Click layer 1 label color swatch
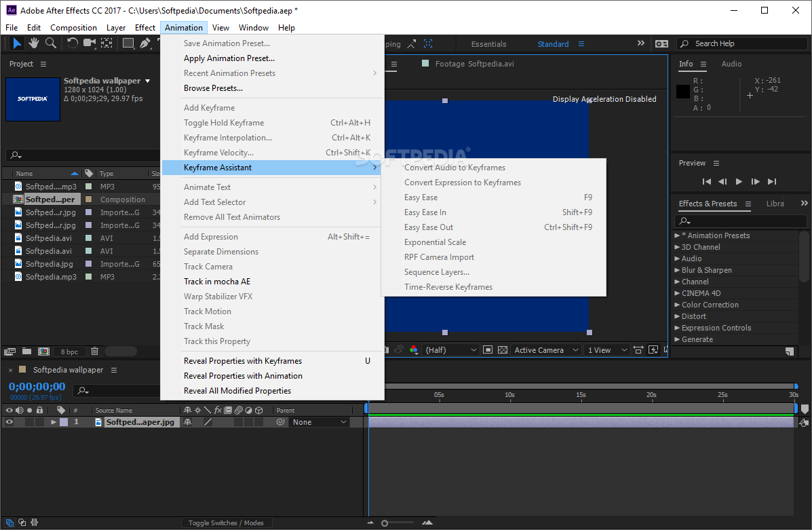The height and width of the screenshot is (530, 812). [x=64, y=422]
